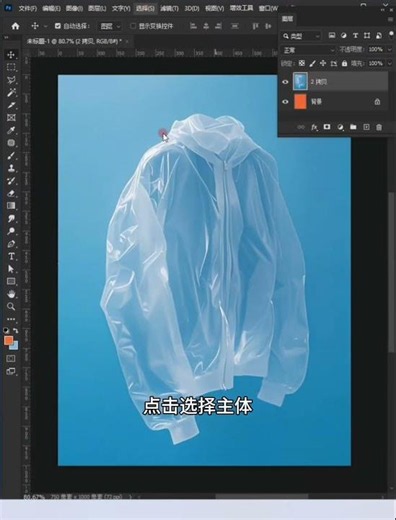Select the Horizontal Type tool
The width and height of the screenshot is (396, 520).
point(11,256)
